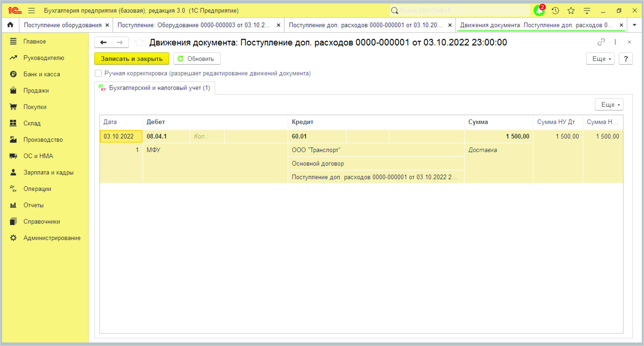This screenshot has width=644, height=346.
Task: Switch to Поступление оборудования tab
Action: tap(62, 25)
